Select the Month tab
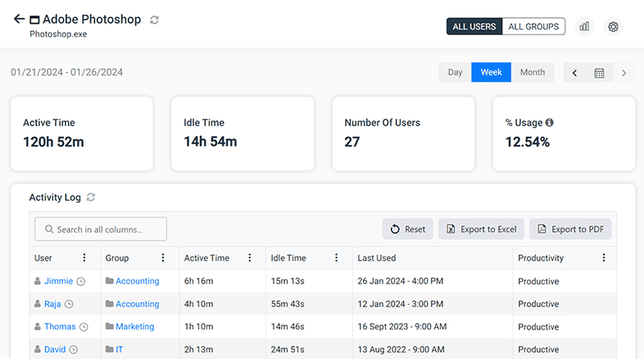This screenshot has width=644, height=359. pyautogui.click(x=532, y=72)
